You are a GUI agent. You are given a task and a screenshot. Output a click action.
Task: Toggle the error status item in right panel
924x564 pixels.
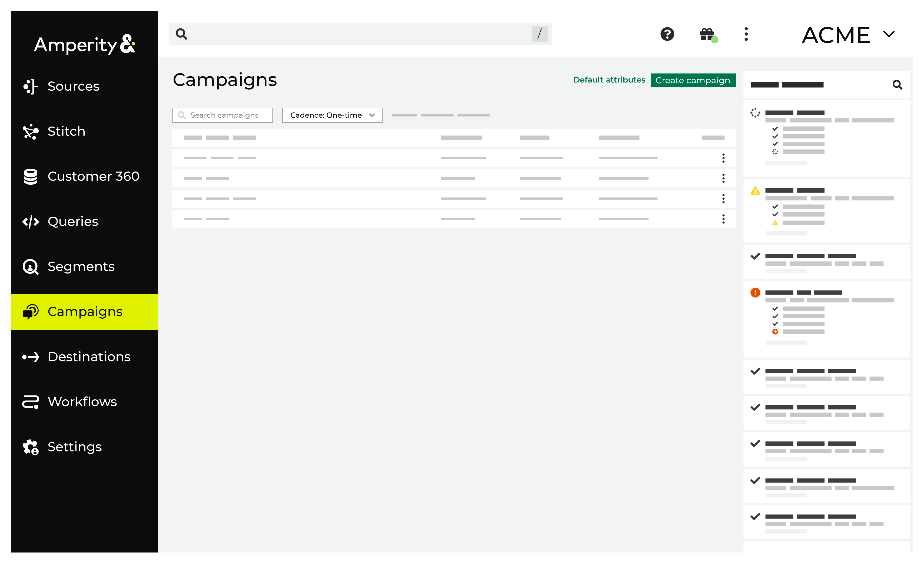[755, 293]
